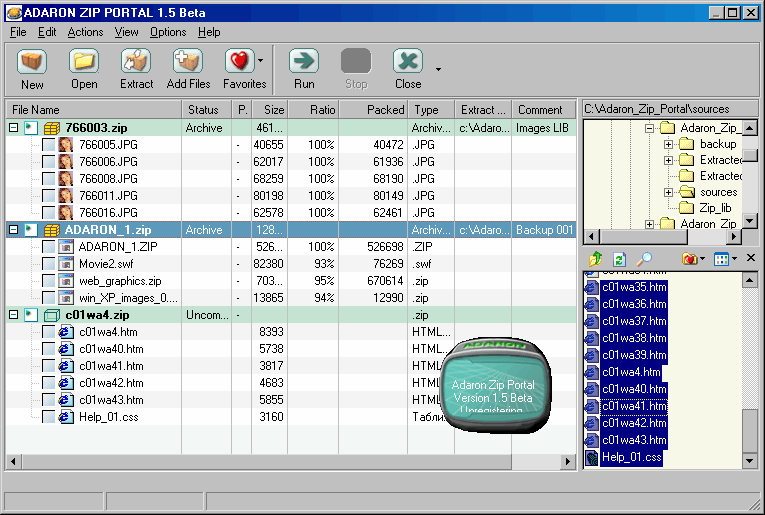Click the Extract toolbar icon
The width and height of the screenshot is (765, 515).
pos(136,62)
